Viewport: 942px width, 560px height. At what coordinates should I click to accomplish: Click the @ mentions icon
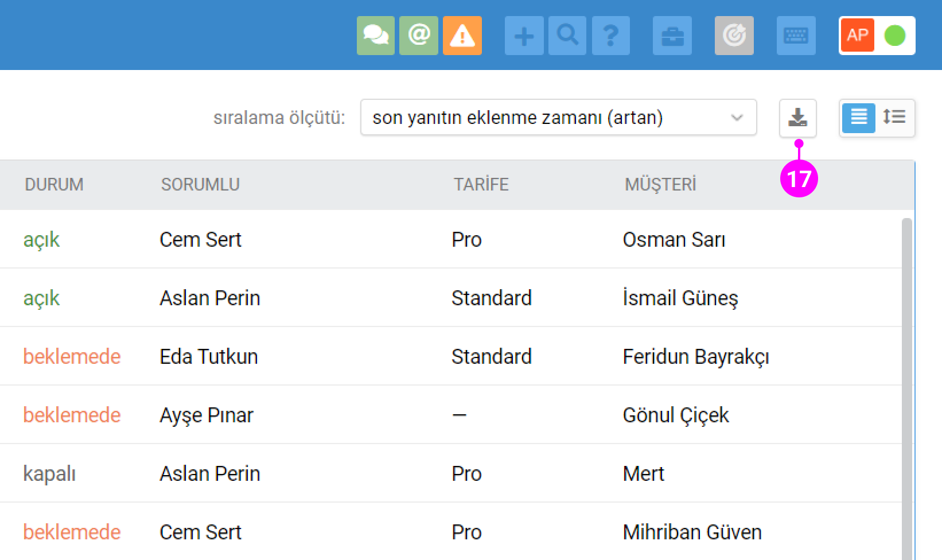click(419, 36)
